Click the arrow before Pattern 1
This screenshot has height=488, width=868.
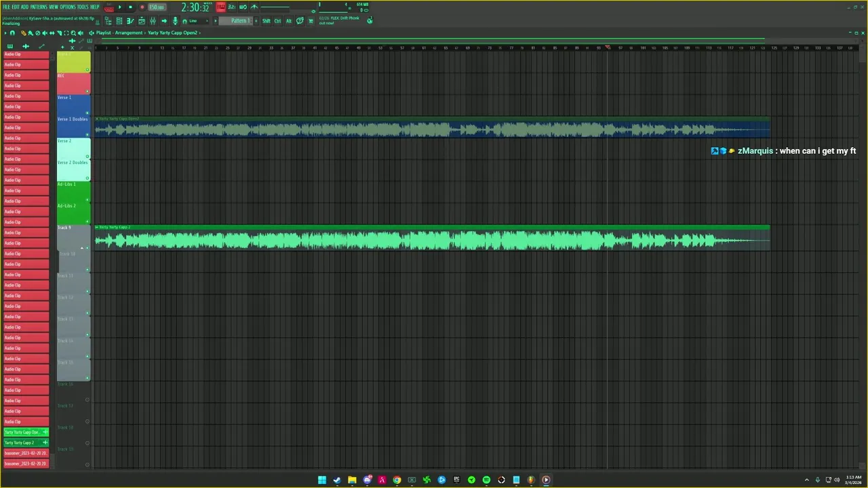pos(216,21)
